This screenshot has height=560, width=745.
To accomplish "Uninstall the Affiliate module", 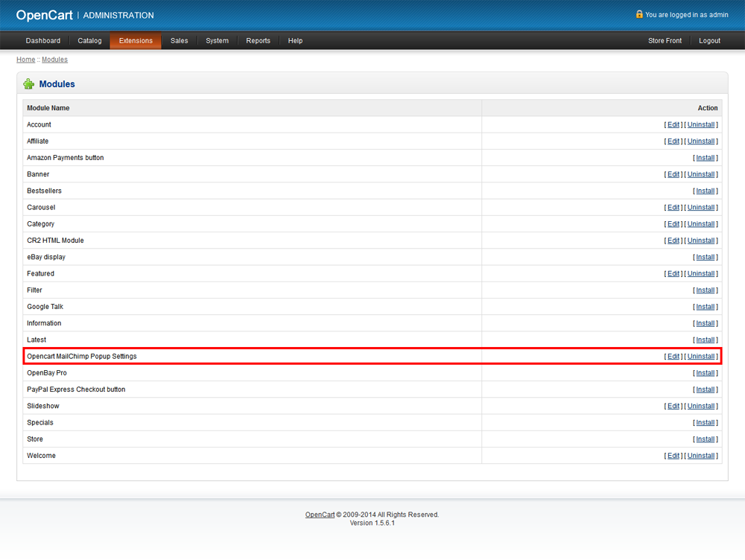I will (701, 141).
